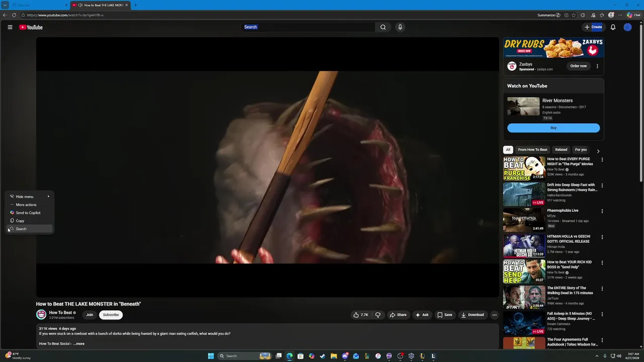Open How To Beat channel name
Viewport: 644px width, 362px height.
[x=60, y=313]
